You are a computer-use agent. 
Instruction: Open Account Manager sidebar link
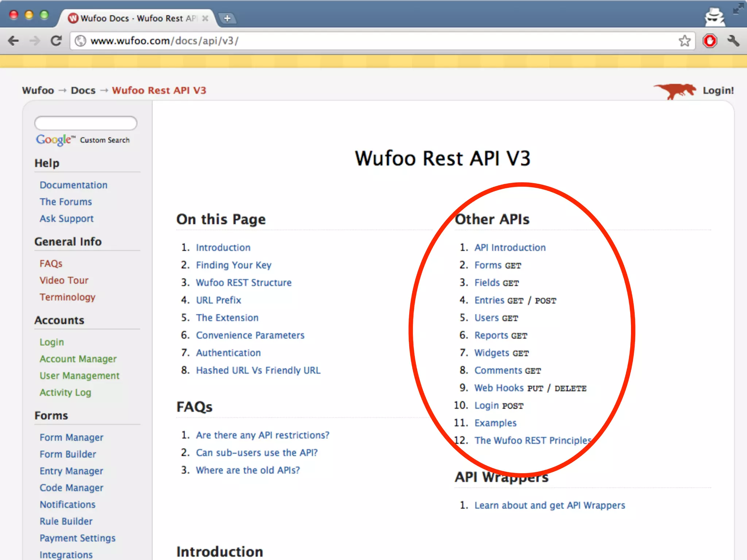pyautogui.click(x=78, y=359)
